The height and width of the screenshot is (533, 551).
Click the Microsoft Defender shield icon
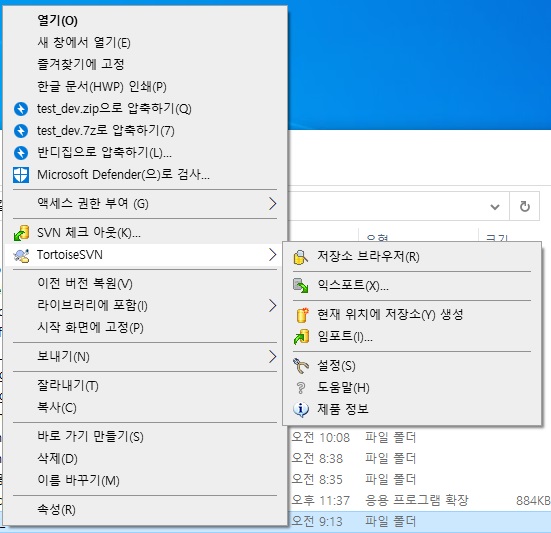tap(21, 175)
